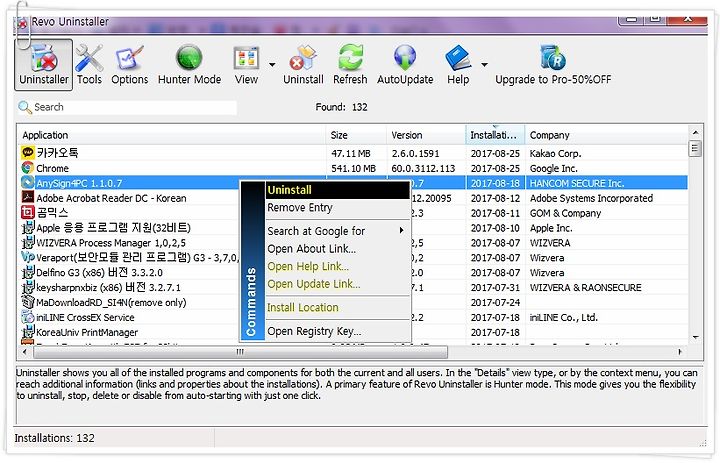Click Installations: 132 in status bar

click(x=54, y=438)
